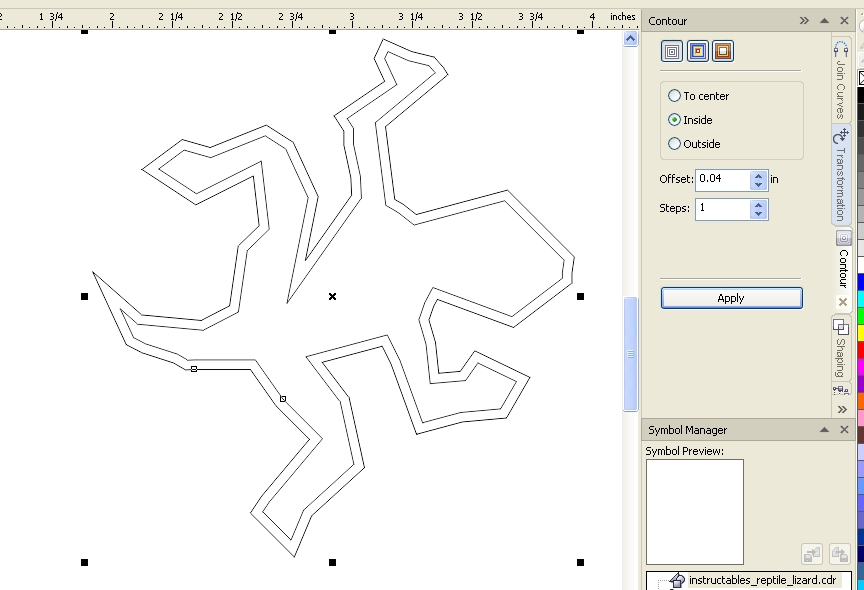864x590 pixels.
Task: Decrease Steps with the down arrow
Action: coord(759,214)
